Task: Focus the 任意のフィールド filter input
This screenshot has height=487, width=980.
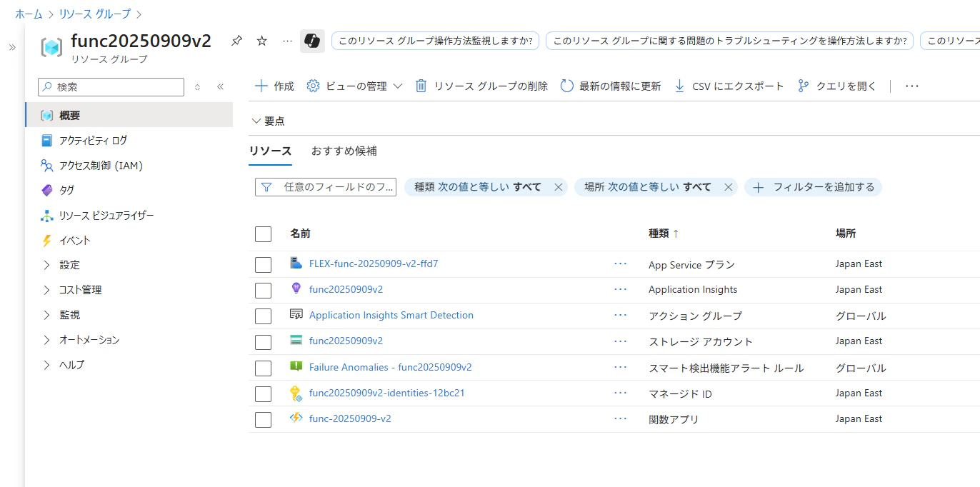Action: (x=326, y=187)
